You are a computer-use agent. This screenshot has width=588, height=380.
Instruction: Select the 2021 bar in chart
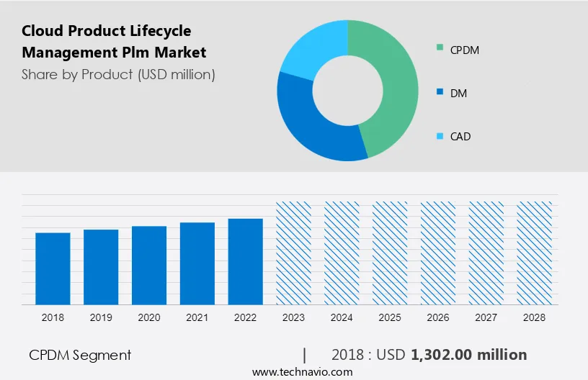click(197, 263)
